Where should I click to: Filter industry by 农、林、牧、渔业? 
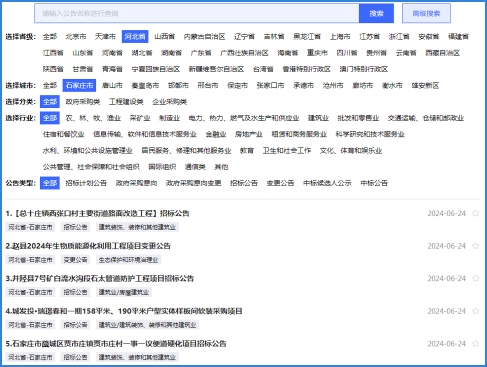click(93, 118)
